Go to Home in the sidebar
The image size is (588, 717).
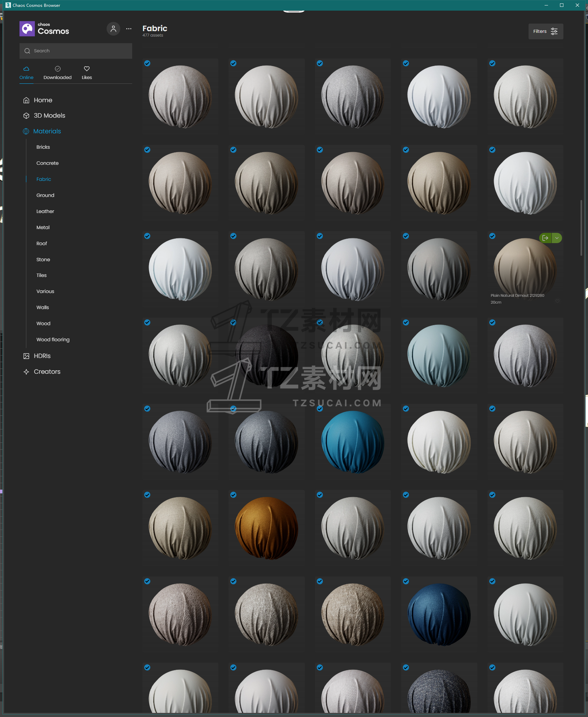coord(43,100)
